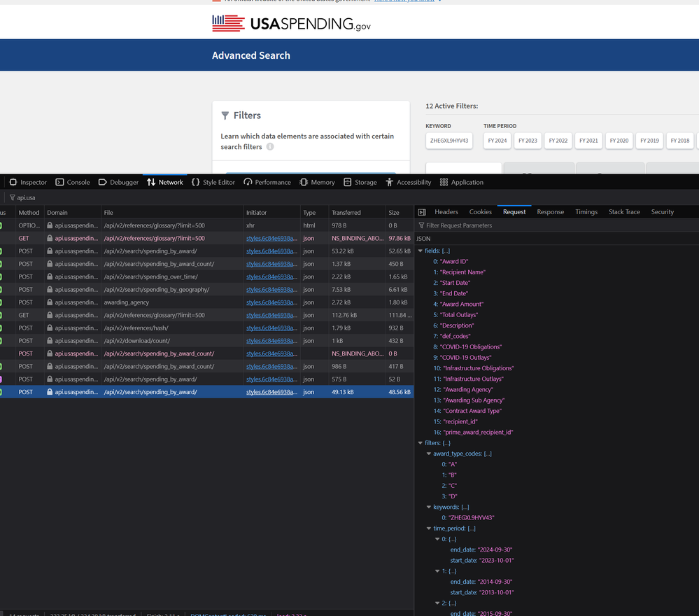Sort requests by Type column header
Image resolution: width=699 pixels, height=616 pixels.
[x=314, y=213]
